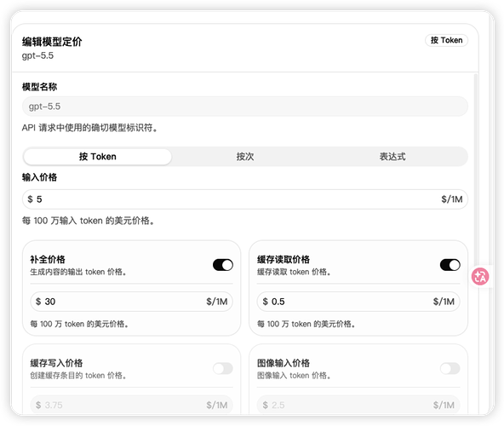Click the text 每 100 万输入 token 的美元价格
504x426 pixels.
tap(88, 221)
